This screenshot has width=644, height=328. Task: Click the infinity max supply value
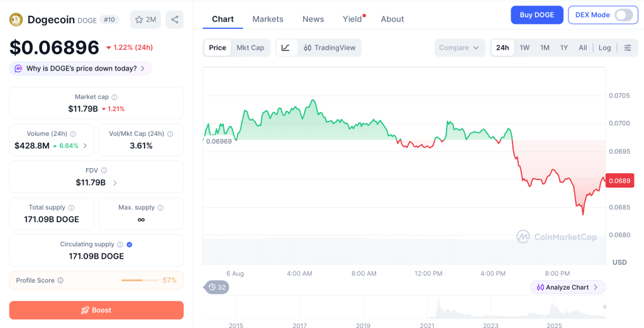click(141, 220)
